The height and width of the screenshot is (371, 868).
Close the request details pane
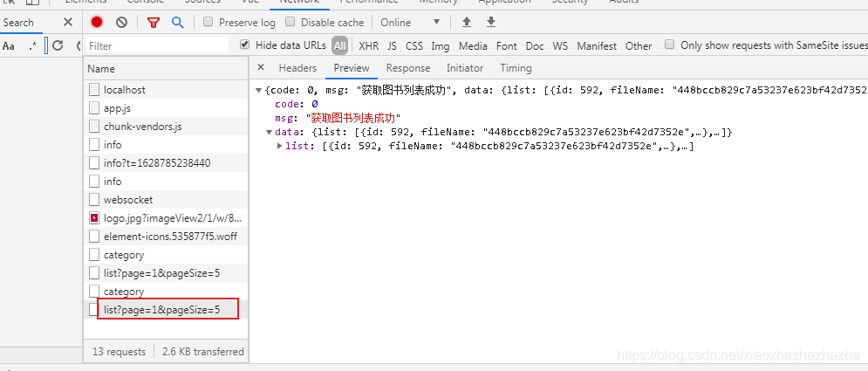point(261,67)
